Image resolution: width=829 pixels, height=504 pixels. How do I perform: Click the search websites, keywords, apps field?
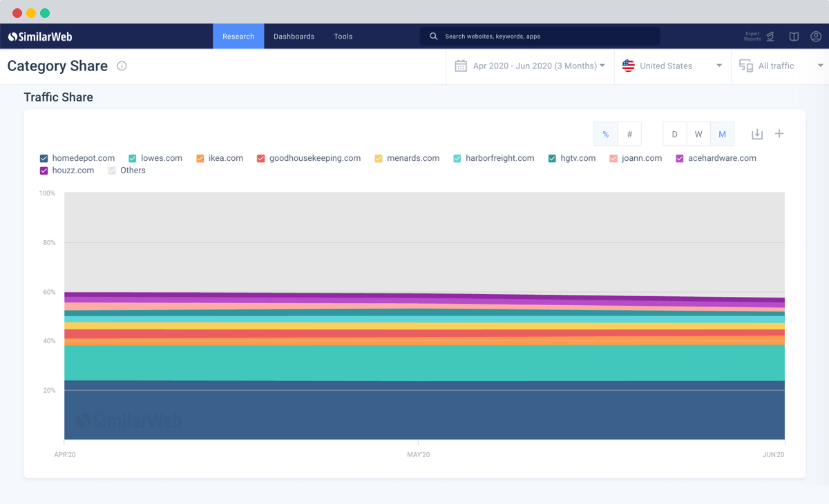click(x=540, y=37)
